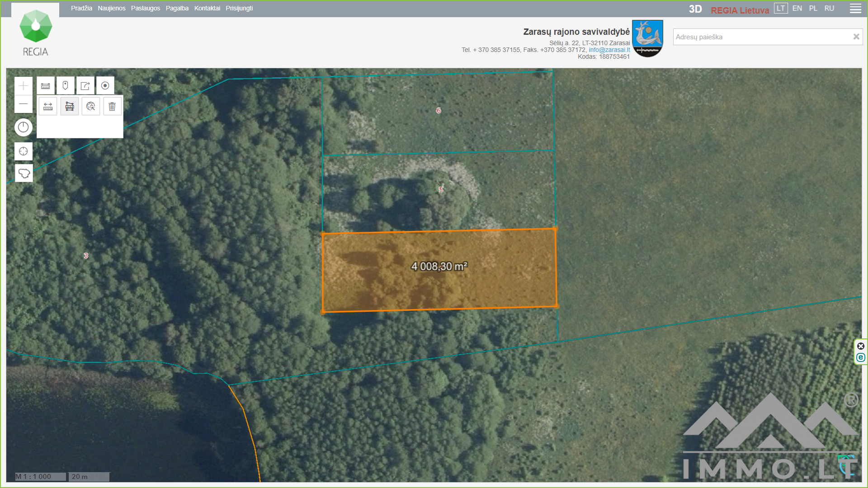
Task: Click the zoom out minus button
Action: point(24,104)
